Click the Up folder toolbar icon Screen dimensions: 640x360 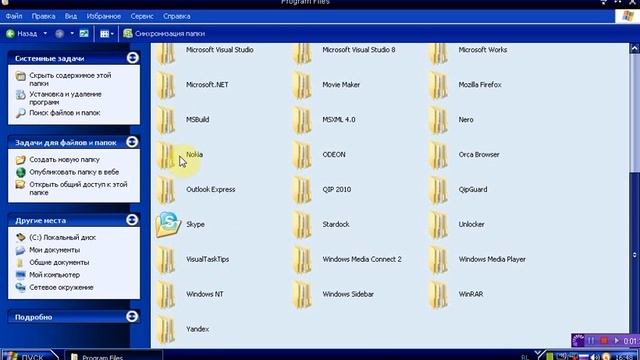tap(84, 33)
